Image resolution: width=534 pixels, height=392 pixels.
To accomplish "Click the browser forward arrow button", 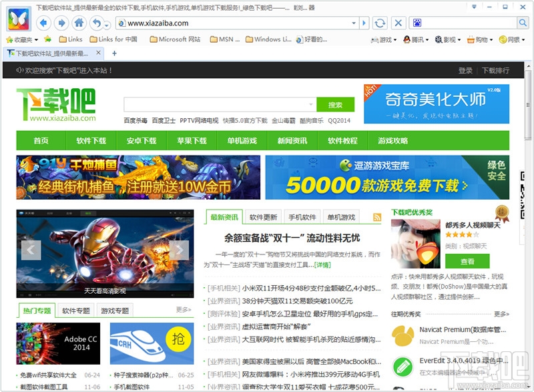I will pyautogui.click(x=61, y=23).
